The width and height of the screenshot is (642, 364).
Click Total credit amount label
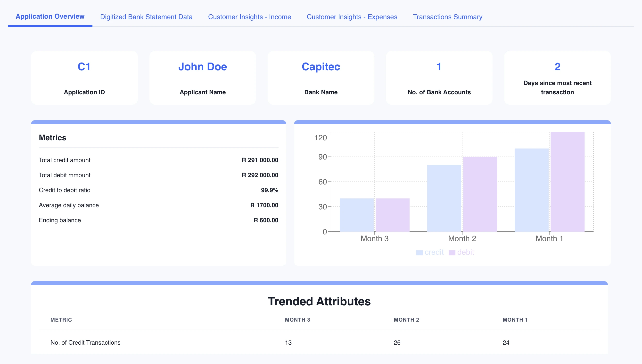(65, 160)
